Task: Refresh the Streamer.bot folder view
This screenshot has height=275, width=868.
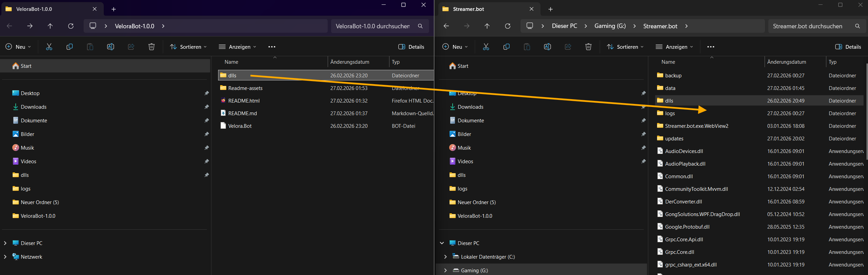Action: 508,26
